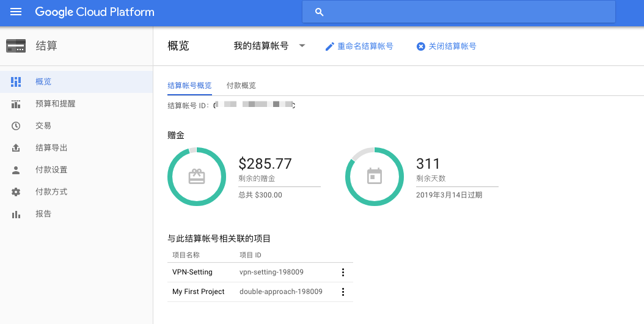Click 与此结算帐号相关联的项目 heading
This screenshot has height=324, width=644.
pos(219,238)
